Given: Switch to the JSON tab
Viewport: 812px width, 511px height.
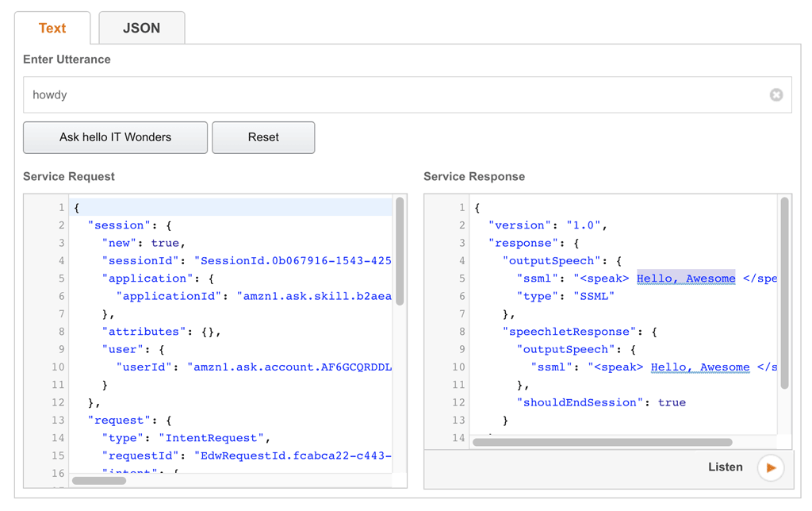Looking at the screenshot, I should 141,29.
